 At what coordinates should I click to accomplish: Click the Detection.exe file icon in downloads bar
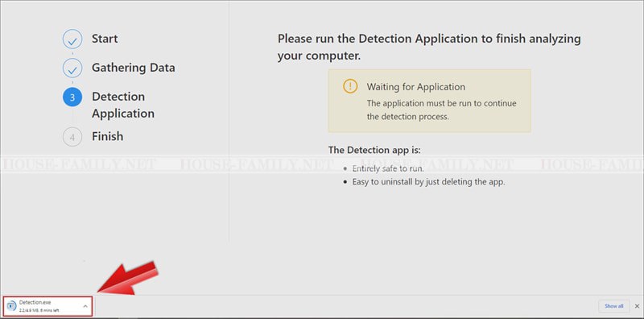coord(12,306)
